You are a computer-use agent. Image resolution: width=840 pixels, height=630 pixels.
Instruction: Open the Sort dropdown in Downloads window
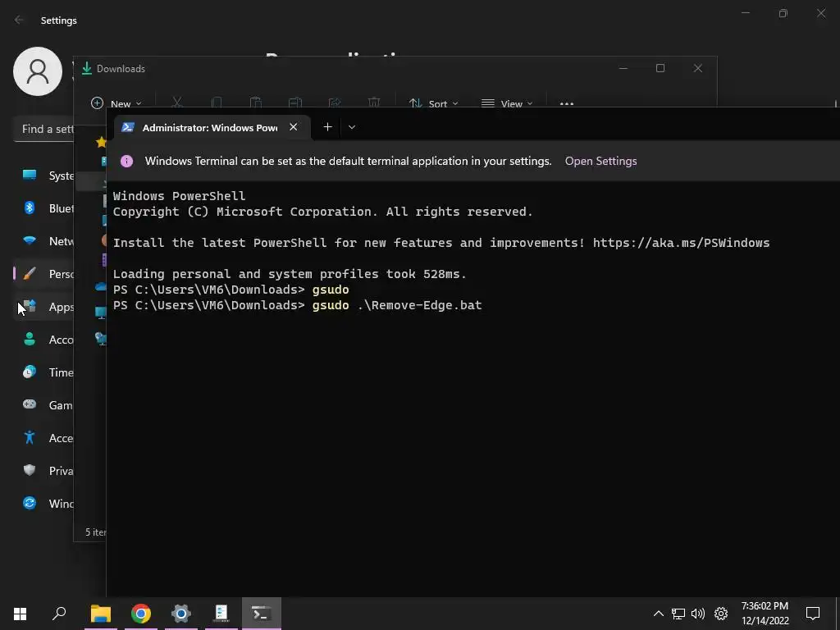[x=433, y=103]
